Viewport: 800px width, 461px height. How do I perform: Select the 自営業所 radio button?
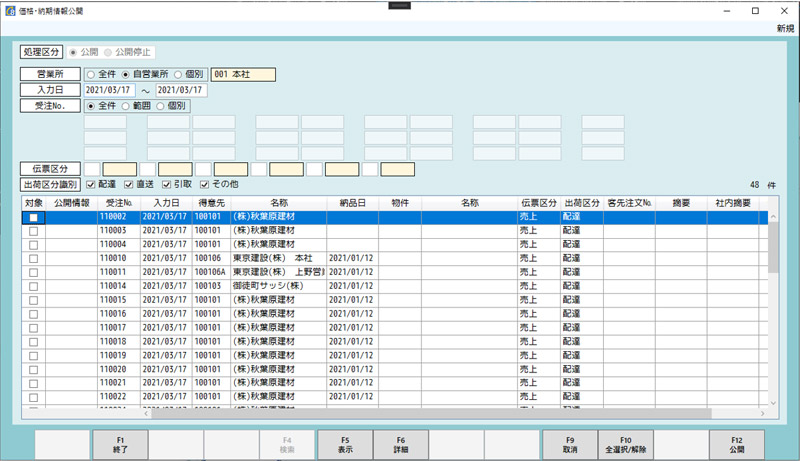126,74
